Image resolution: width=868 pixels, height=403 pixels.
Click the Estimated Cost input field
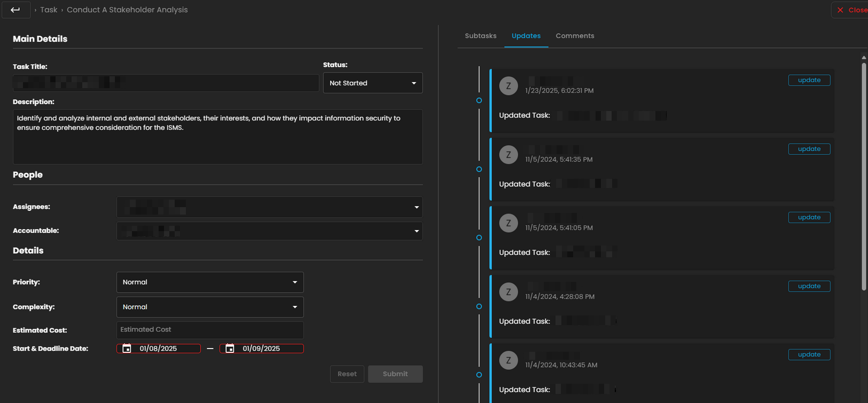coord(210,330)
